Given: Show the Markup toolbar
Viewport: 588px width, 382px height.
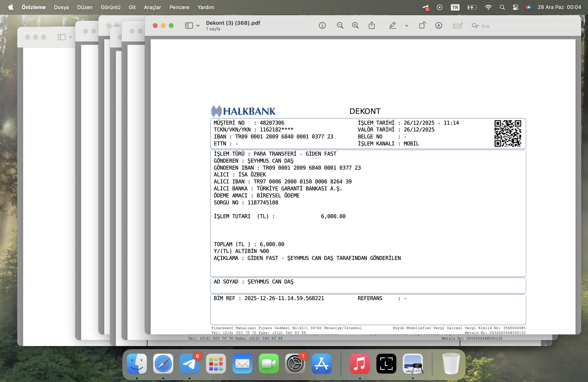Looking at the screenshot, I should click(x=439, y=25).
